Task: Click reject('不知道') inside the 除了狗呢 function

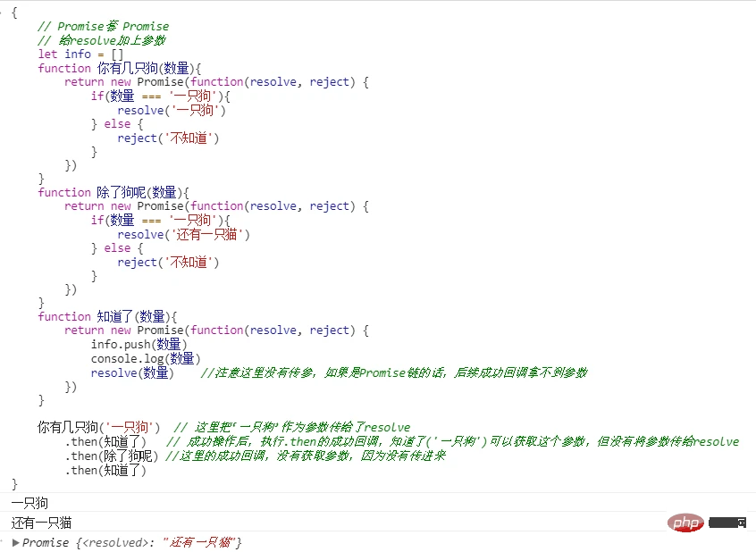Action: click(168, 263)
